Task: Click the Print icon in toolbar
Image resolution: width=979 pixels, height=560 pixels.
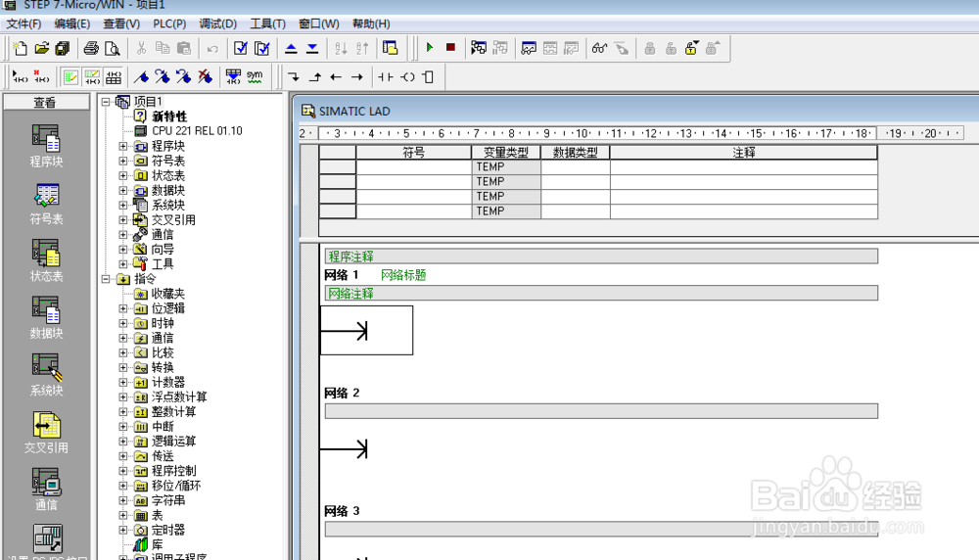Action: coord(91,48)
